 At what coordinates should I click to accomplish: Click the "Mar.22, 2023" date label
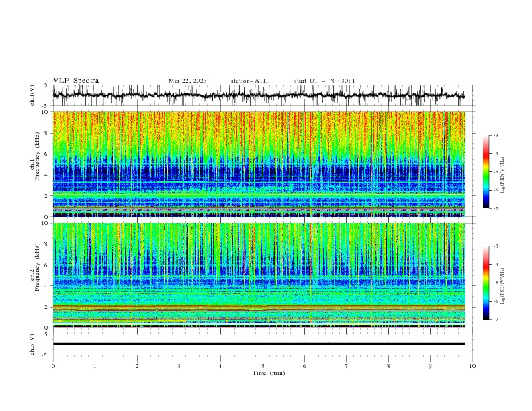coord(187,81)
